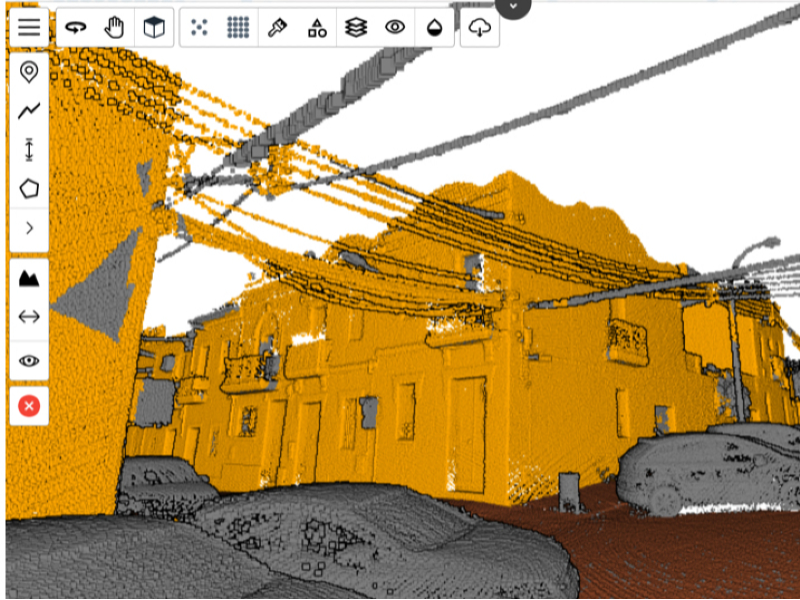
Task: Select the paint brush tool
Action: (278, 28)
